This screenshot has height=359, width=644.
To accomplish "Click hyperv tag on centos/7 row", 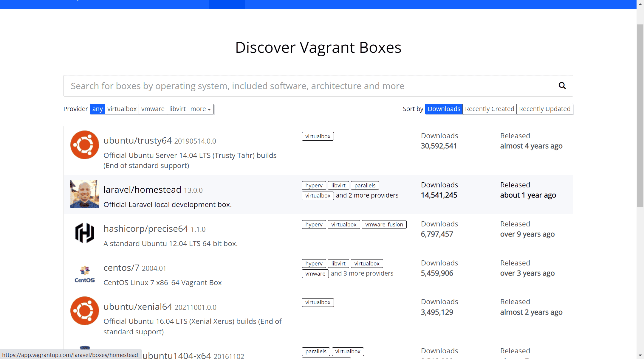I will pyautogui.click(x=314, y=264).
